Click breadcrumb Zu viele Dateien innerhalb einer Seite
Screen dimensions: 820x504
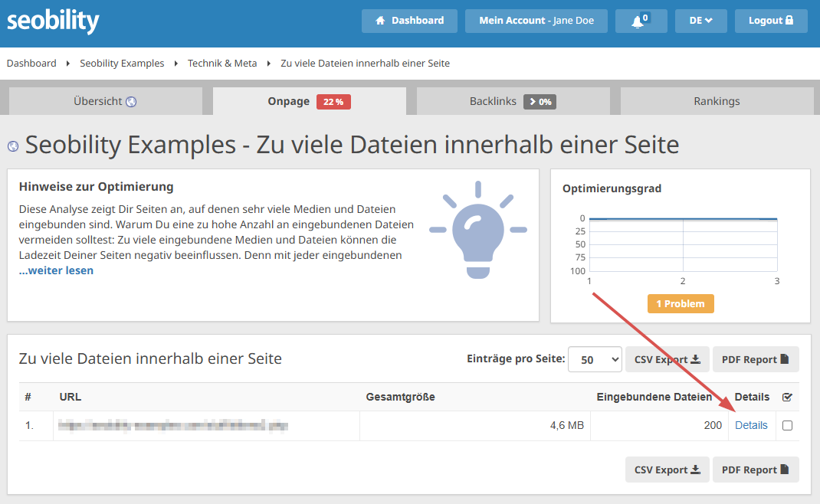(365, 64)
